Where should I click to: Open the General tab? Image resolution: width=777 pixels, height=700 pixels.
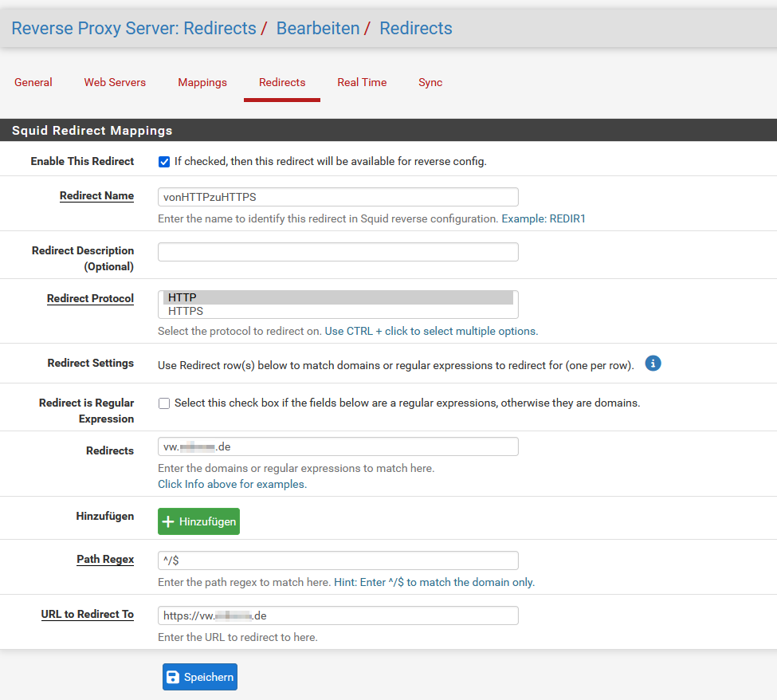(x=33, y=82)
